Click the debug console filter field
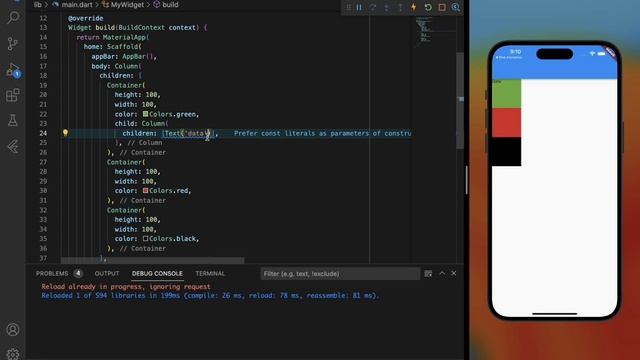This screenshot has height=360, width=640. coord(340,273)
